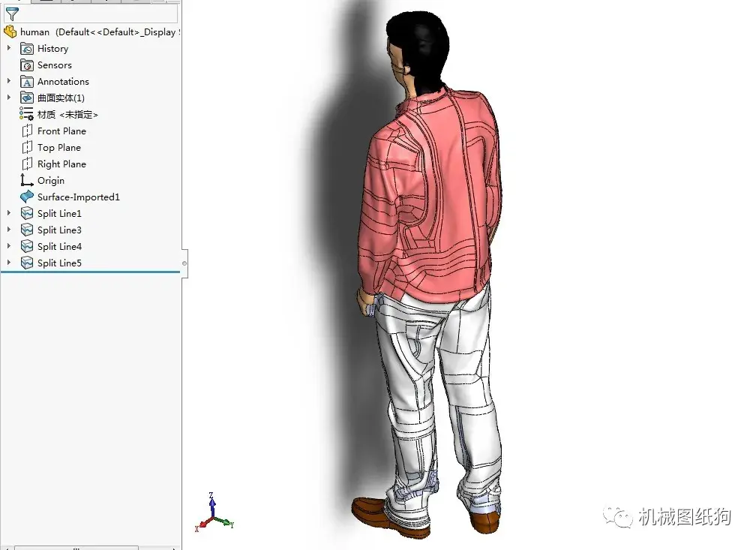Click the FeatureManager filter funnel icon
The height and width of the screenshot is (550, 756).
12,14
